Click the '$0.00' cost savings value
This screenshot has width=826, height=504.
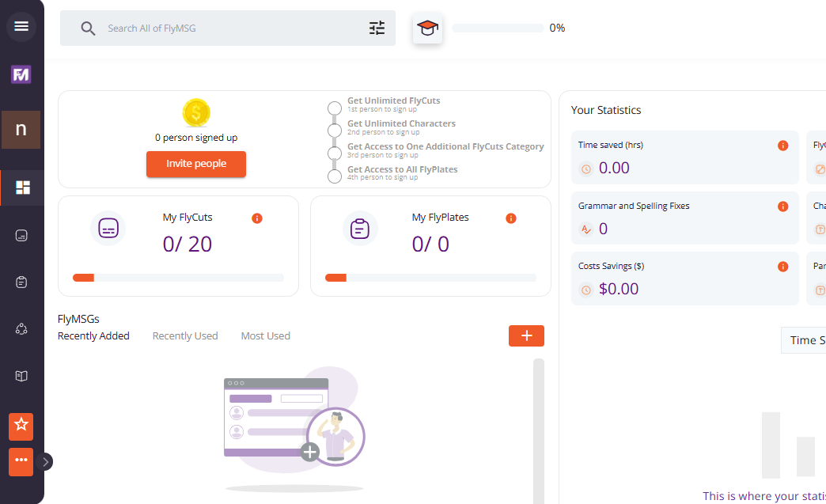[619, 289]
